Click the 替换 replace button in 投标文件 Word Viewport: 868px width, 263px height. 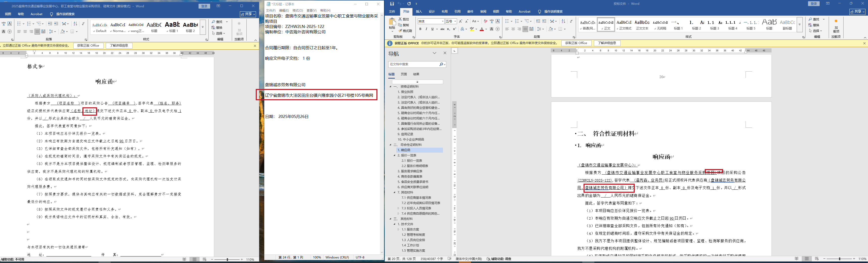(814, 25)
